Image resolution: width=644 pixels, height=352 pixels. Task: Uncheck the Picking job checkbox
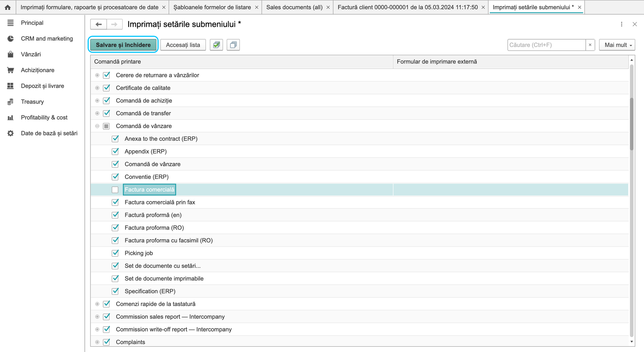115,253
